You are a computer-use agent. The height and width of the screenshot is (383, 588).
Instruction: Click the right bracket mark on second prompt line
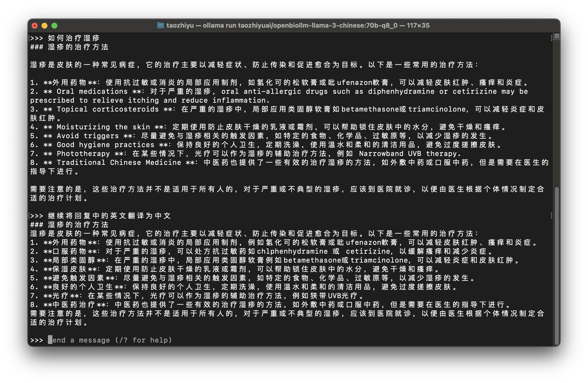pyautogui.click(x=551, y=216)
